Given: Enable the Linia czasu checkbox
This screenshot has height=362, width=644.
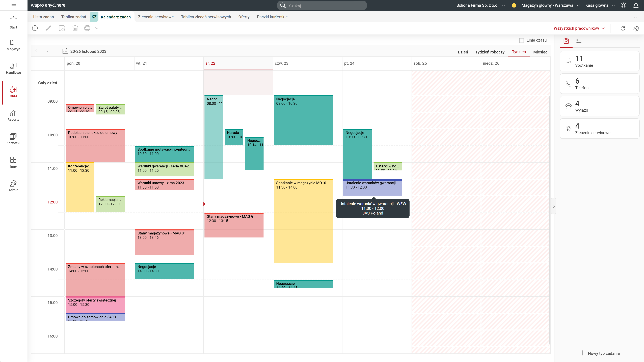Looking at the screenshot, I should click(522, 40).
